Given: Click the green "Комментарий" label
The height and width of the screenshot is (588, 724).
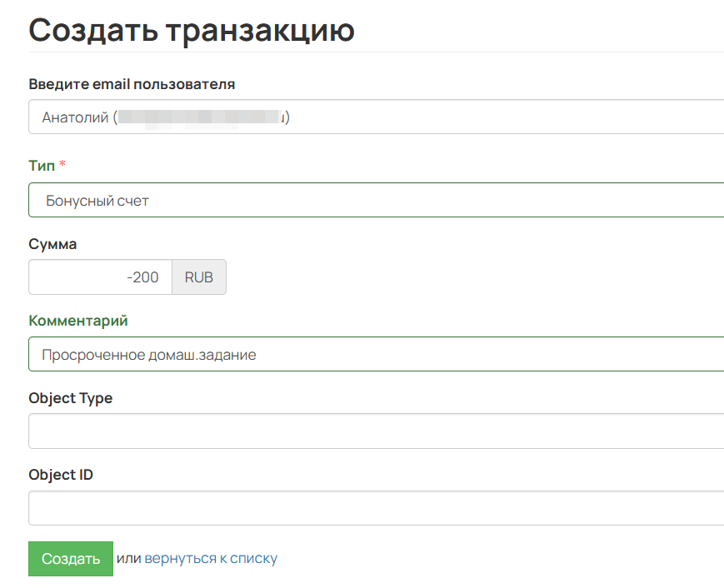Looking at the screenshot, I should tap(78, 320).
